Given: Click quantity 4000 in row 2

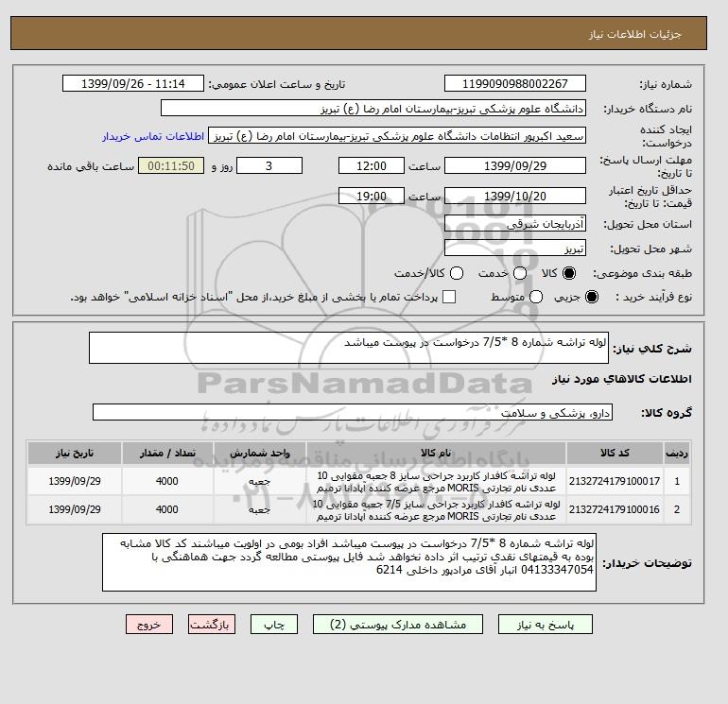Looking at the screenshot, I should [x=167, y=509].
